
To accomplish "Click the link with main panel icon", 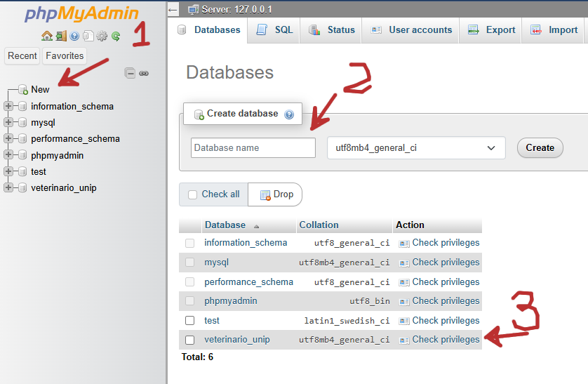I will click(144, 72).
